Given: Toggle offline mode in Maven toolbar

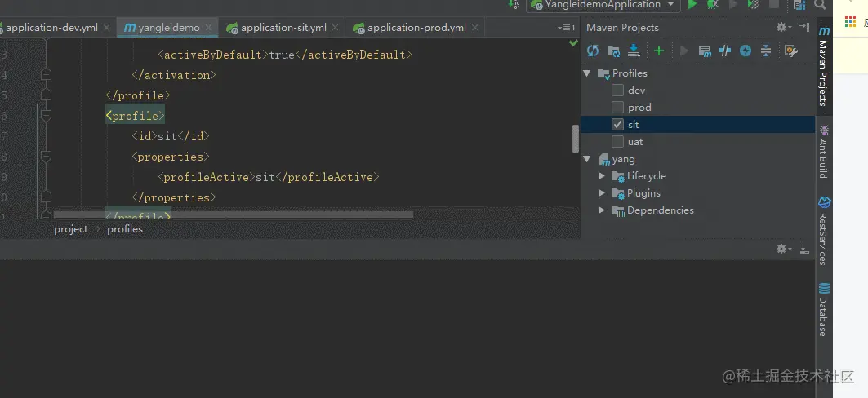Looking at the screenshot, I should point(725,51).
